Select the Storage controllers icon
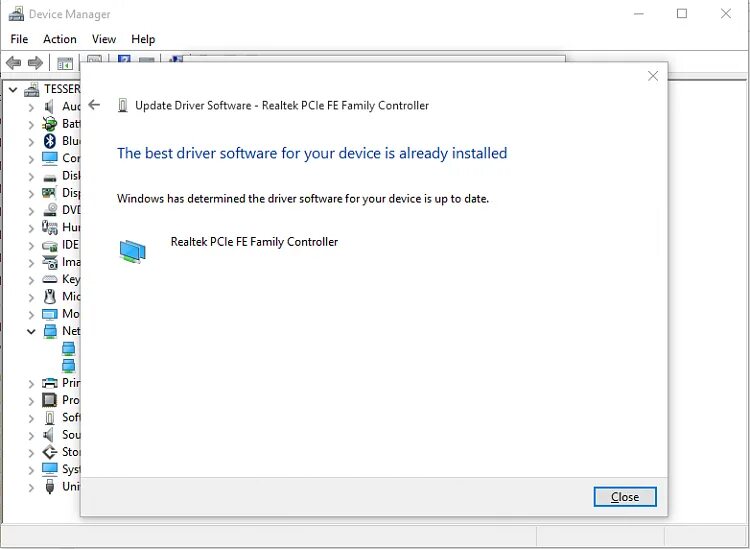 50,452
